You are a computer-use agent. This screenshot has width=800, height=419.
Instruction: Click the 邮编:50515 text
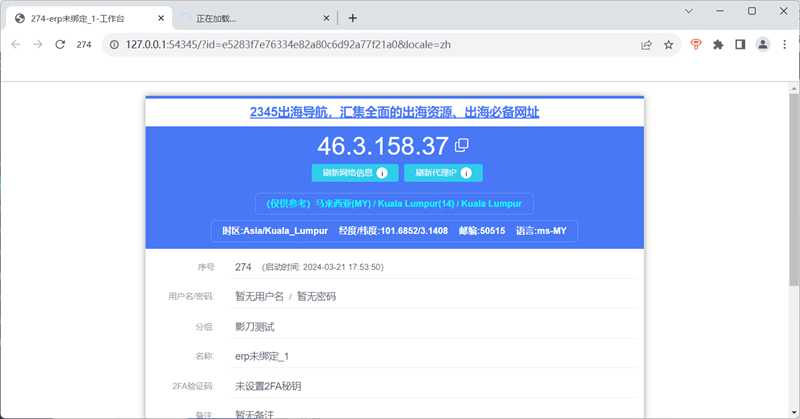[482, 231]
